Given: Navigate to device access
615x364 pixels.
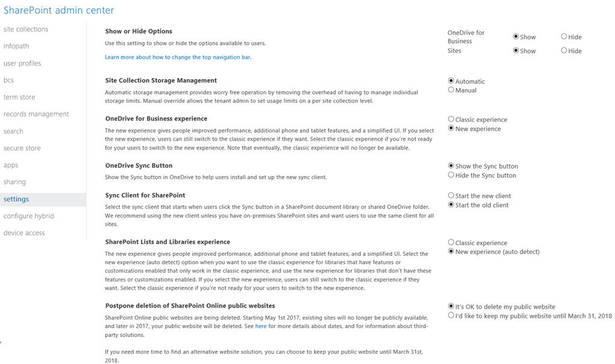Looking at the screenshot, I should tap(24, 233).
